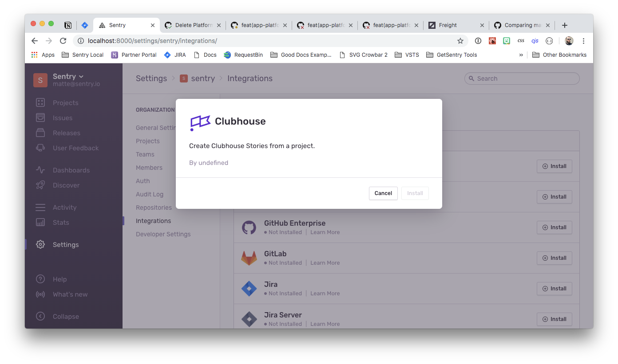Open Chrome's three-dot menu
This screenshot has width=618, height=364.
click(x=583, y=41)
